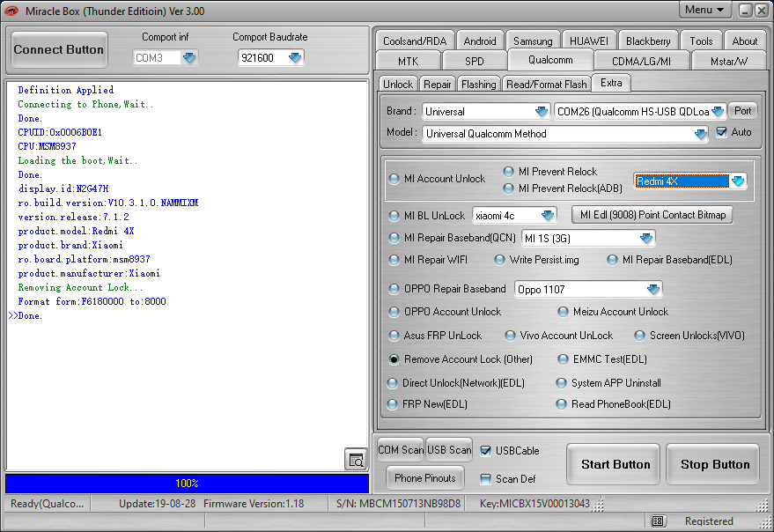Expand the Model Universal Qualcomm Method dropdown
Image resolution: width=774 pixels, height=532 pixels.
click(x=700, y=134)
